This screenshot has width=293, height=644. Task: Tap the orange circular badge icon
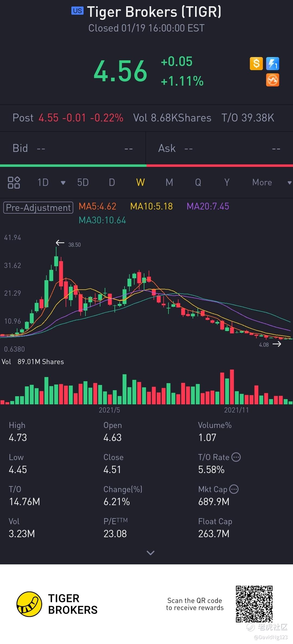(273, 80)
